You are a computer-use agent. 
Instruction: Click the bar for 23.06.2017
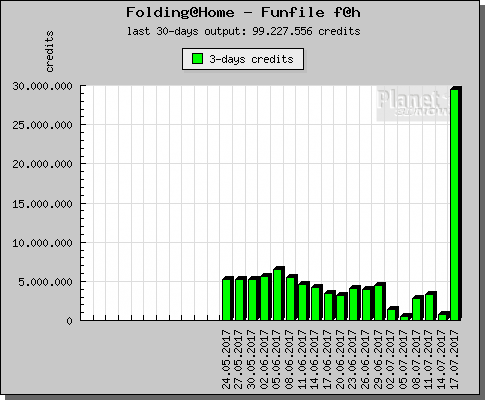point(353,304)
